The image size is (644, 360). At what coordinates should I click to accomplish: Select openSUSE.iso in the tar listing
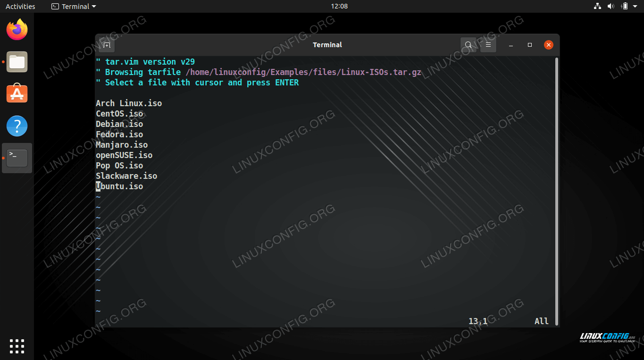tap(124, 155)
